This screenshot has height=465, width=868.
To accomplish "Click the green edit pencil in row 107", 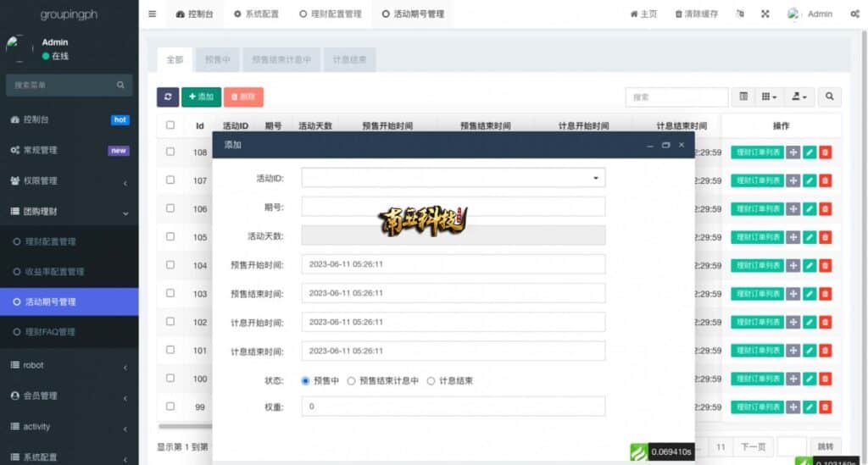I will click(x=809, y=180).
